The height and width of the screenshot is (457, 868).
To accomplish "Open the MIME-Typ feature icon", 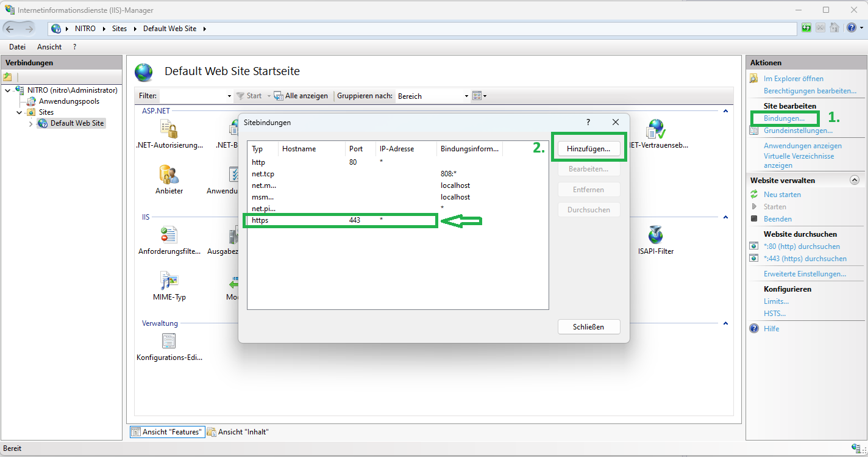I will click(169, 282).
